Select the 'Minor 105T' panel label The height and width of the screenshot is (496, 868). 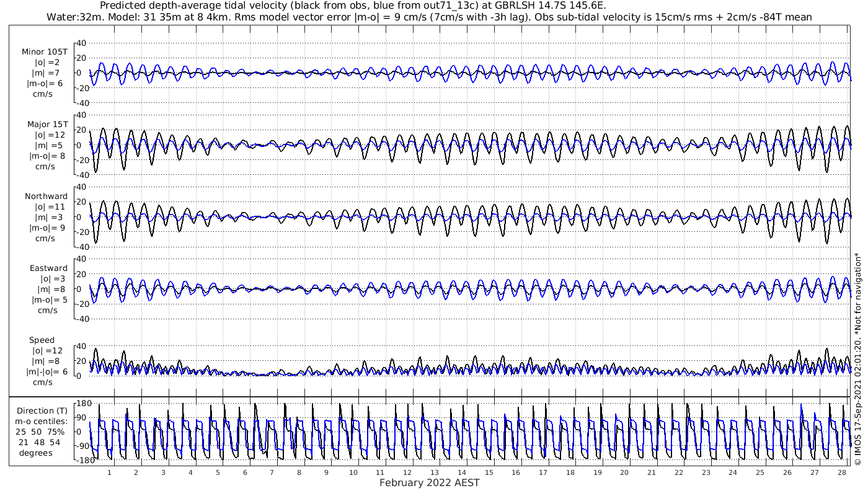[x=45, y=52]
